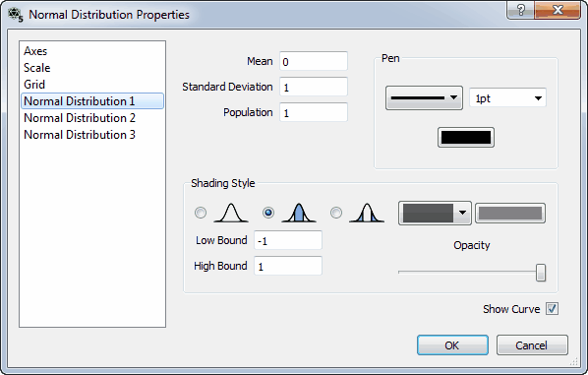Click the Standard Deviation input field
588x375 pixels.
314,87
